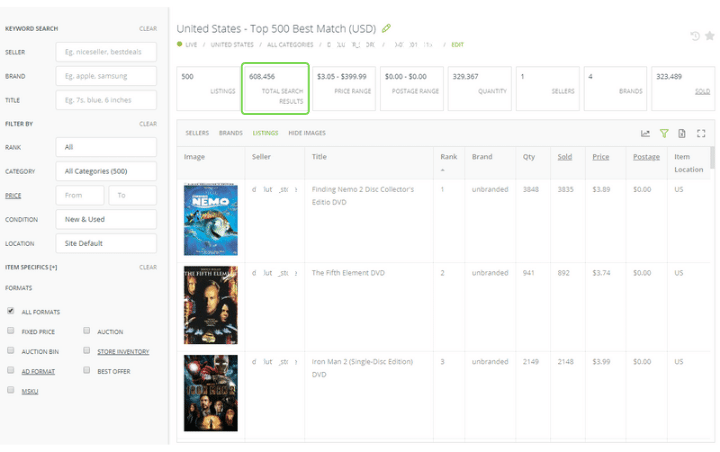720x452 pixels.
Task: Click price cell $3.89
Action: [x=601, y=189]
